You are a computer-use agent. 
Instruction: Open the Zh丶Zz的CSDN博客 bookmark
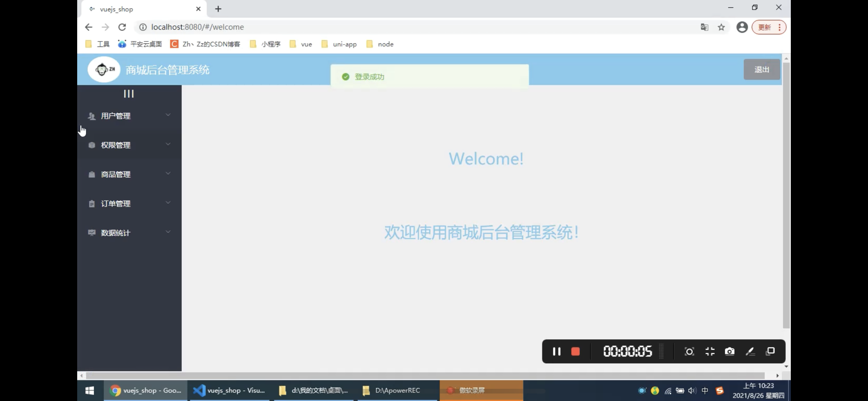pyautogui.click(x=205, y=44)
